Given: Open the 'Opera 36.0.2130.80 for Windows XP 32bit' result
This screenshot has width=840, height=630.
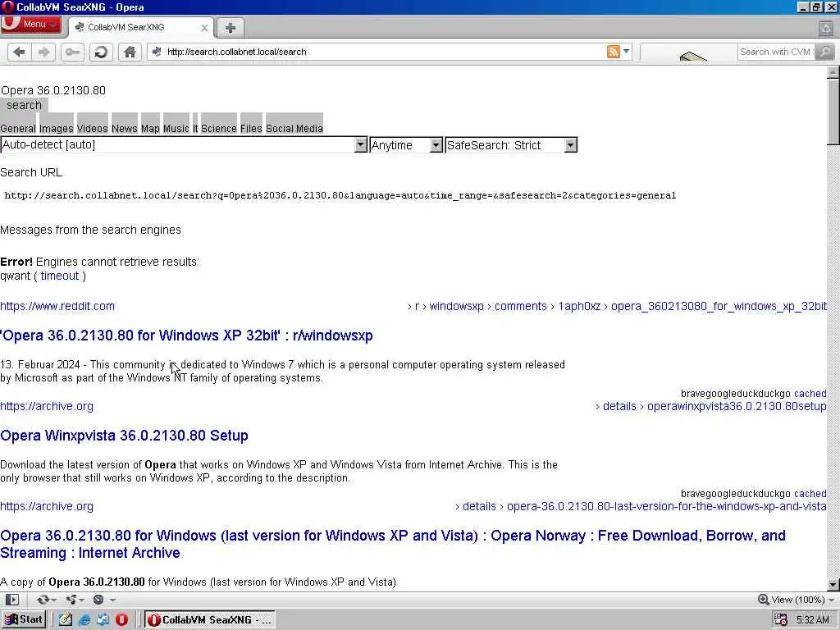Looking at the screenshot, I should [186, 336].
